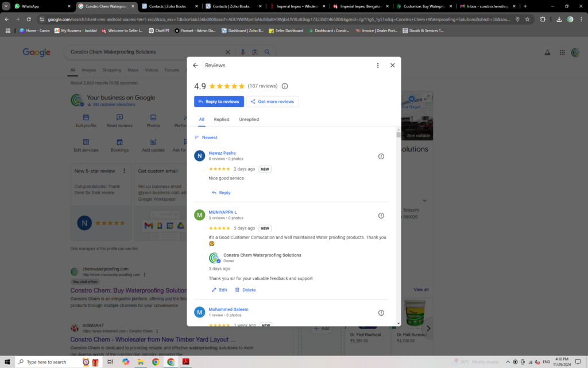Screen dimensions: 588x368
Task: Open MUNIYAPPA L's reviewer profile
Action: click(x=223, y=212)
